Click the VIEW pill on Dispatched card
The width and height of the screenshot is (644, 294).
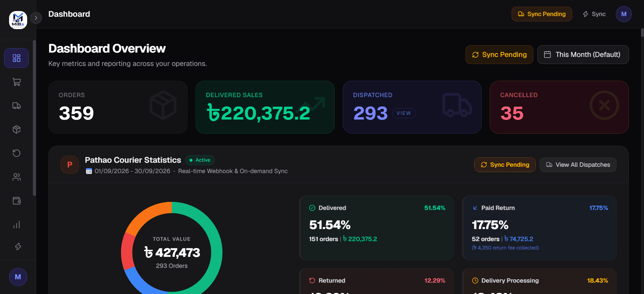[x=404, y=113]
